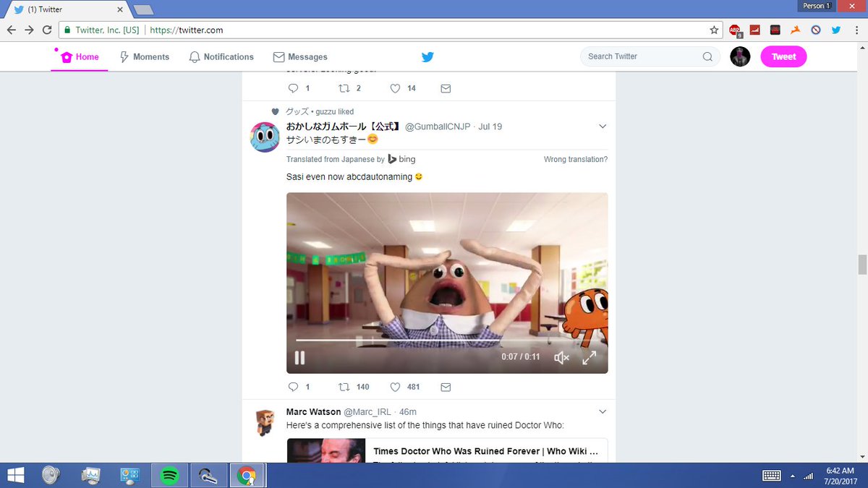The height and width of the screenshot is (488, 868).
Task: Open the Messages tab
Action: coord(300,57)
